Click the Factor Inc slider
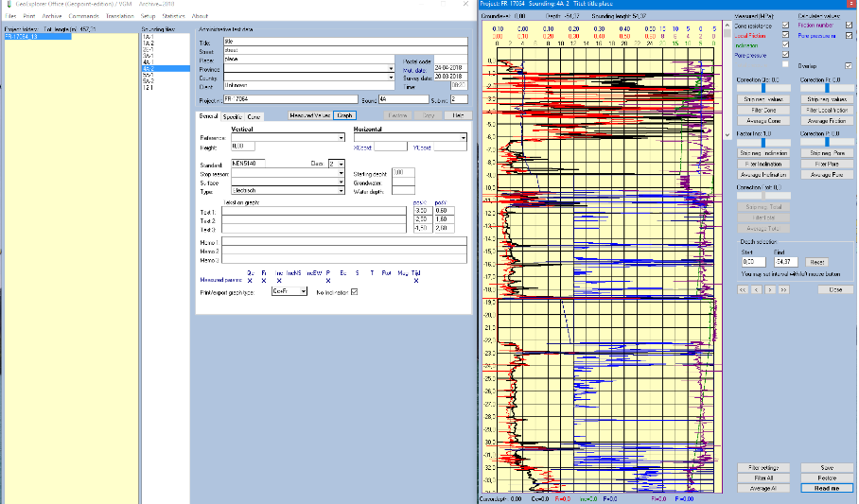The height and width of the screenshot is (504, 859). point(763,142)
